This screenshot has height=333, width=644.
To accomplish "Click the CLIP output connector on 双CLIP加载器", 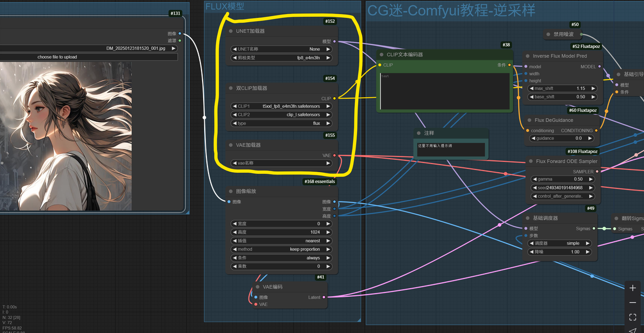I will click(x=335, y=98).
